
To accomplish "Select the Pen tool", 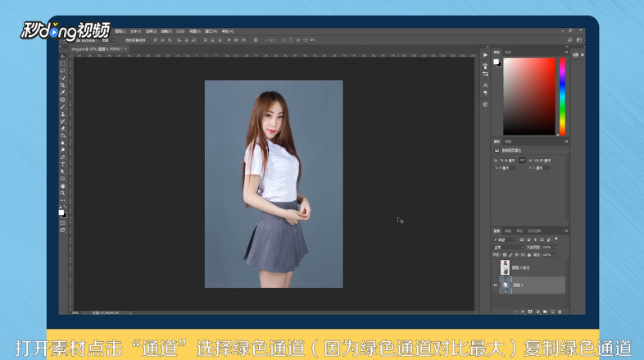I will (x=63, y=157).
